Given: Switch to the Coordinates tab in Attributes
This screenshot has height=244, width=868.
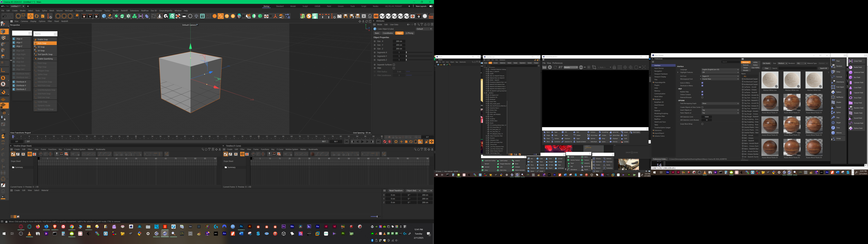Looking at the screenshot, I should 388,33.
